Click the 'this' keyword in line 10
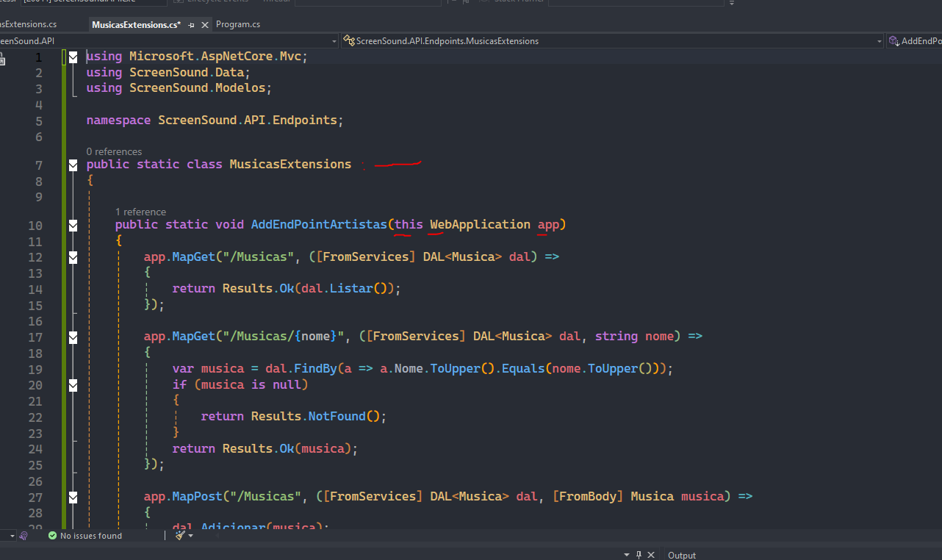Screen dimensions: 942x560 [x=409, y=224]
